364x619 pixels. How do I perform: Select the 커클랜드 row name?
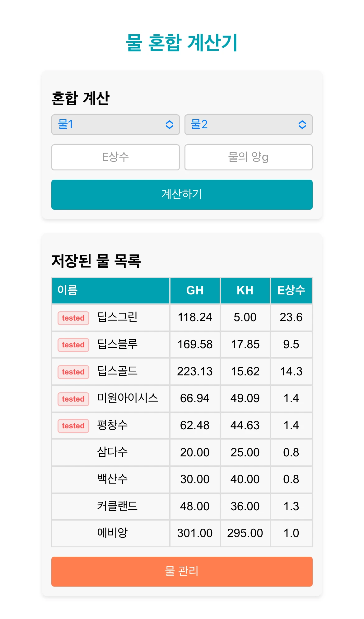[x=117, y=506]
